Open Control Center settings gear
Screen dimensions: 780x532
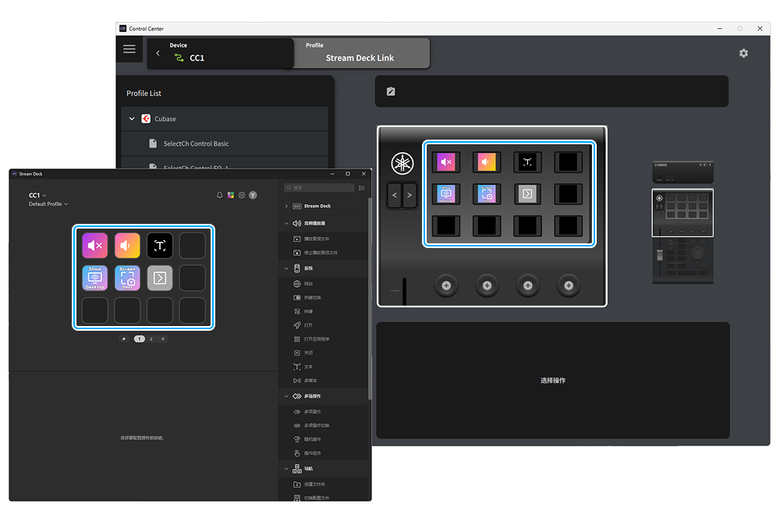point(743,53)
